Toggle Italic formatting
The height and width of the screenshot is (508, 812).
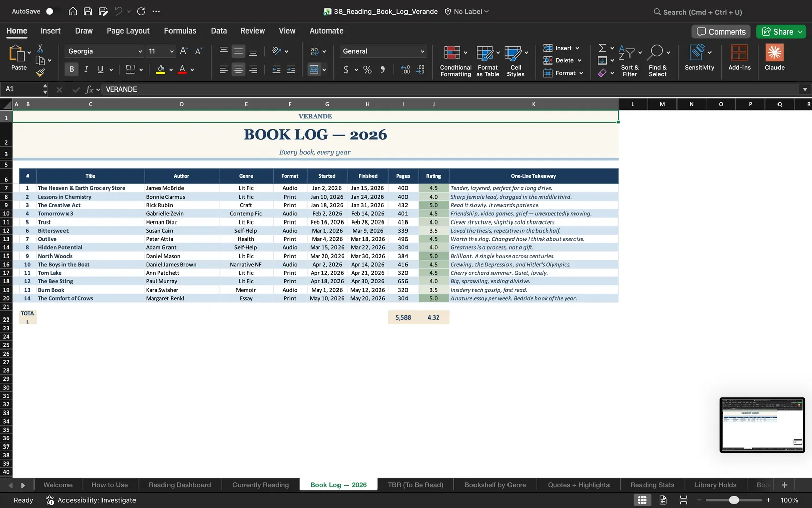coord(86,69)
